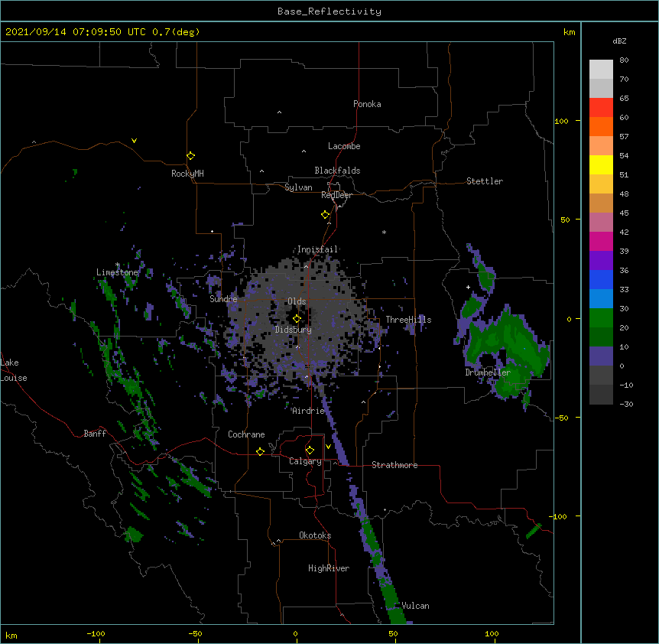Select the Lake Louise label

point(14,370)
